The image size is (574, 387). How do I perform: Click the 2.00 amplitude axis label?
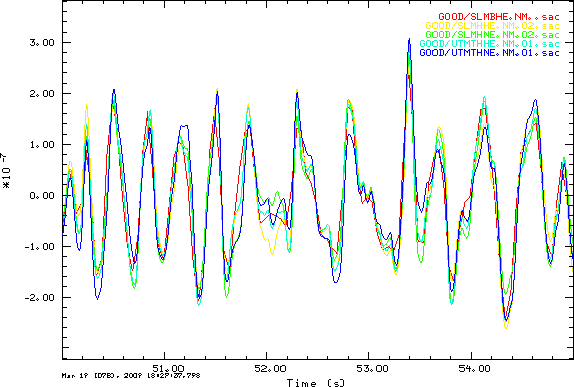(42, 94)
